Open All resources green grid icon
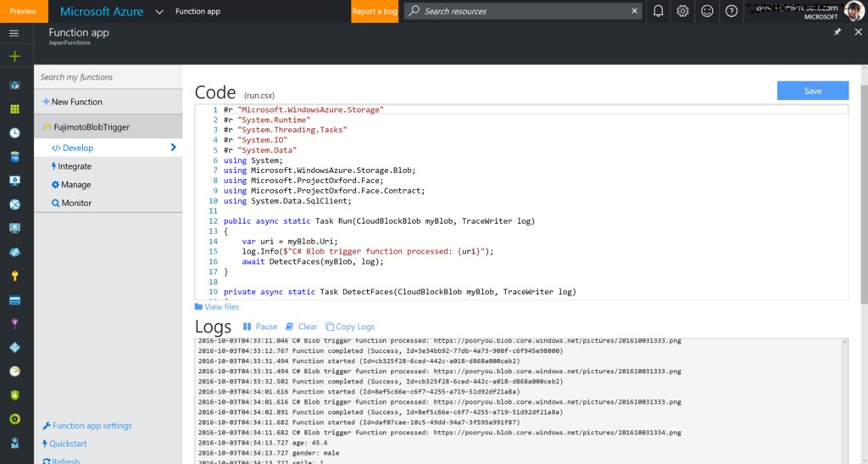868x464 pixels. (x=15, y=109)
